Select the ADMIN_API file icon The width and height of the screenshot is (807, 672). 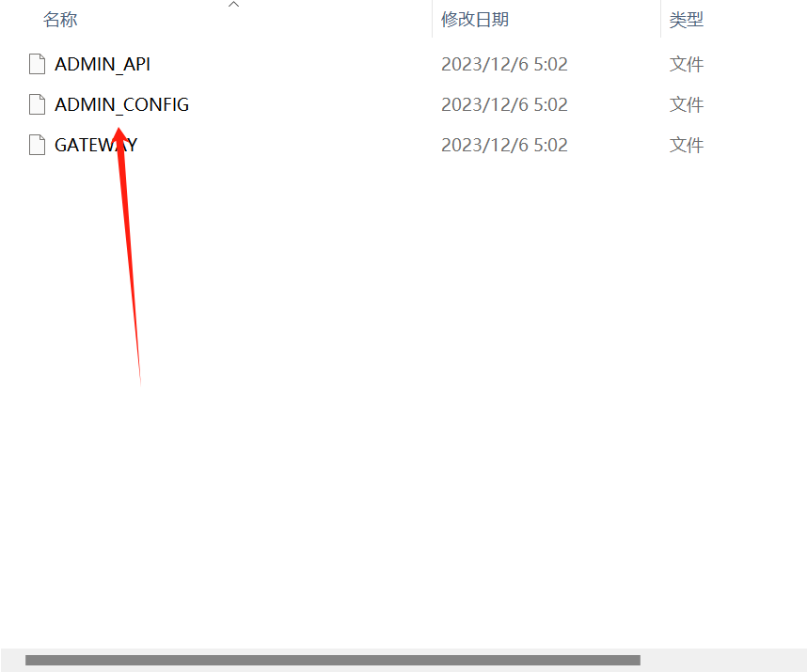click(x=37, y=64)
